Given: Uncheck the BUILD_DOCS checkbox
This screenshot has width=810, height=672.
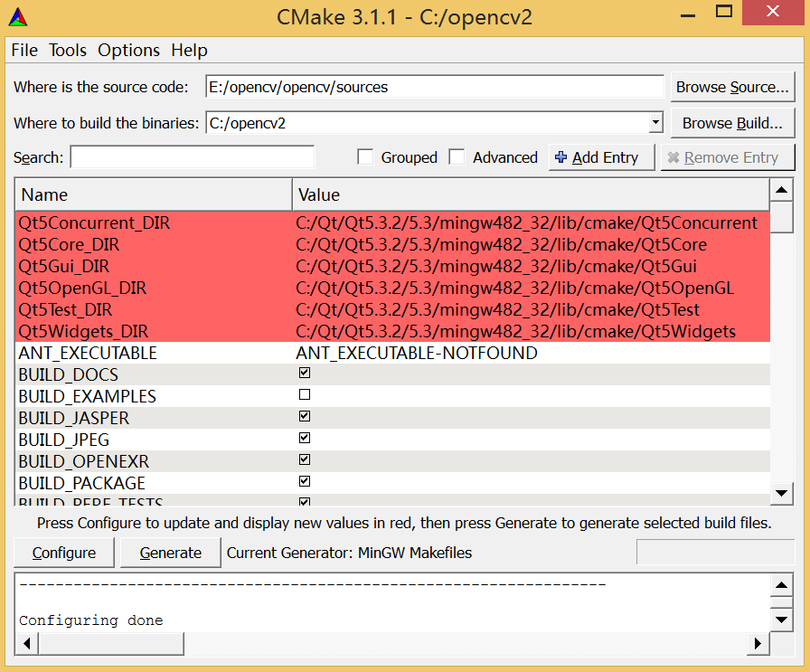Looking at the screenshot, I should 305,374.
